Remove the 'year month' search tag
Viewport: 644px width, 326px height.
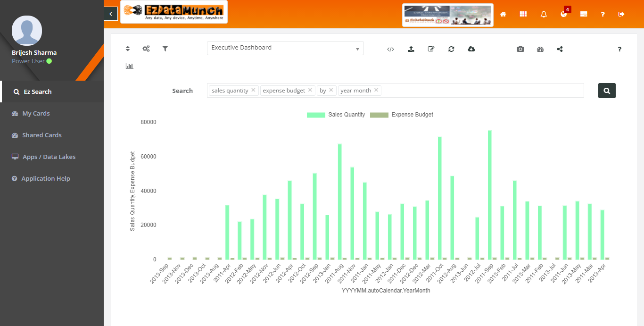[x=377, y=90]
